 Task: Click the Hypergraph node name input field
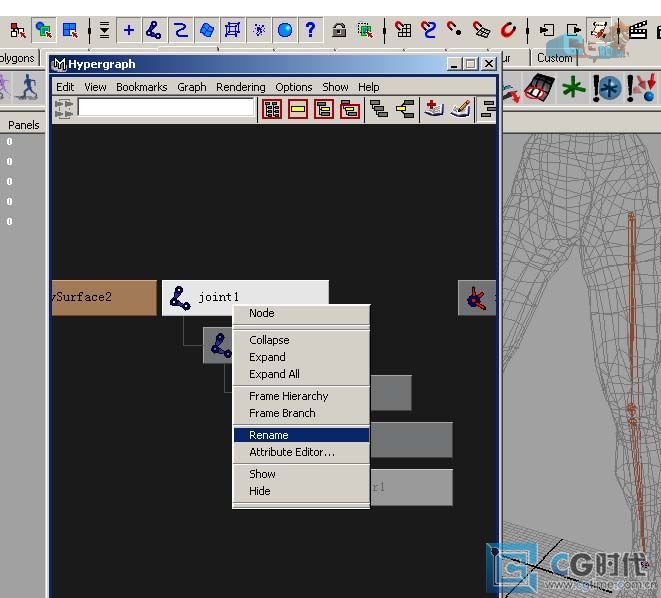tap(166, 108)
